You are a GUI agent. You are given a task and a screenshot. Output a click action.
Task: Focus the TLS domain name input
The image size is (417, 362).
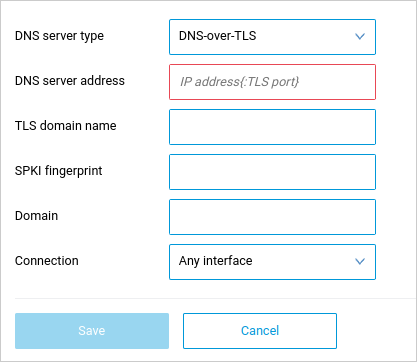(x=272, y=127)
